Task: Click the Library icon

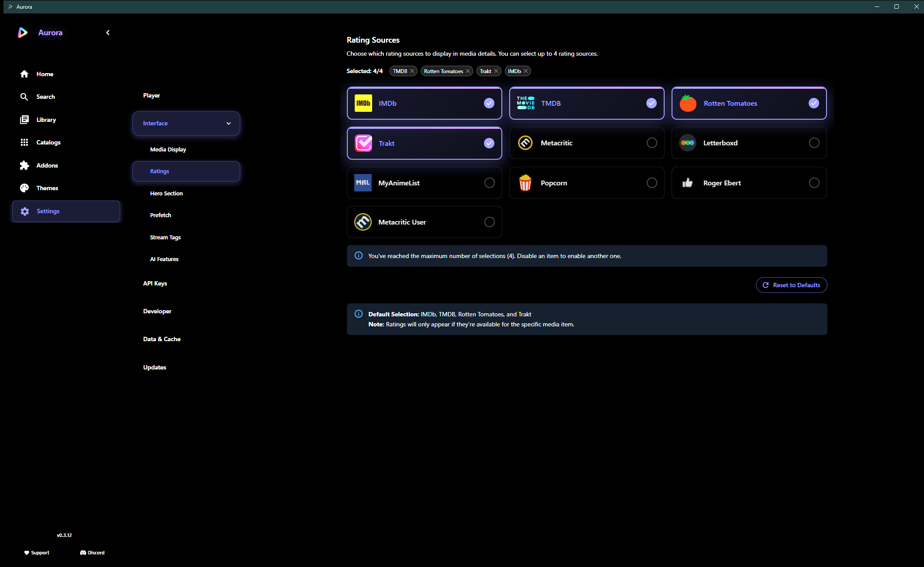Action: coord(24,120)
